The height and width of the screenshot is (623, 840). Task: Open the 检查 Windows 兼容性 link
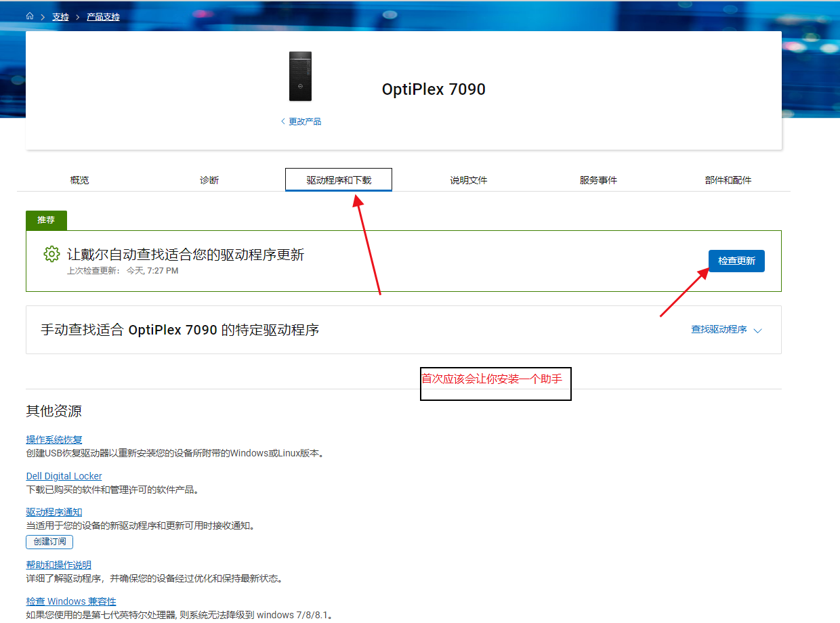[71, 601]
